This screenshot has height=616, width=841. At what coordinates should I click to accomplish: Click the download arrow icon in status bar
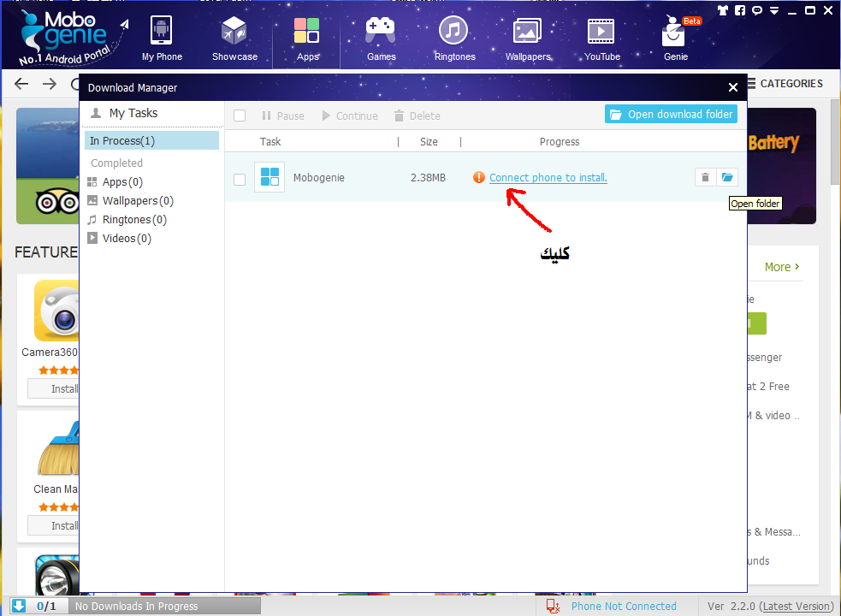[x=19, y=606]
